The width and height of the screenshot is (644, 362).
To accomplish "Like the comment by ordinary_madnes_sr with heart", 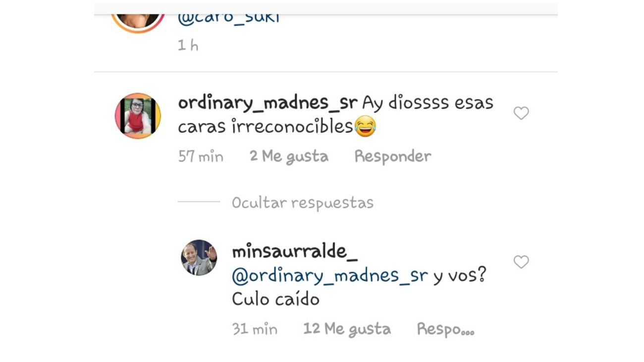I will (x=521, y=114).
